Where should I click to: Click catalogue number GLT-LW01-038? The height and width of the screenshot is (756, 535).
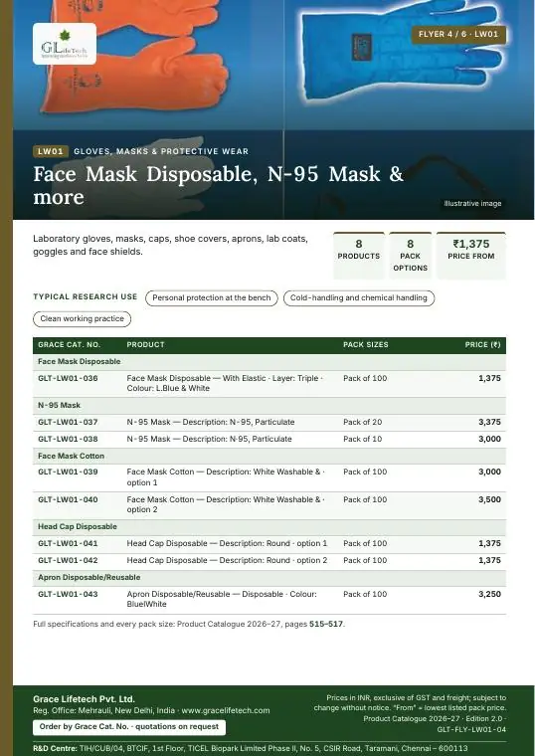68,440
